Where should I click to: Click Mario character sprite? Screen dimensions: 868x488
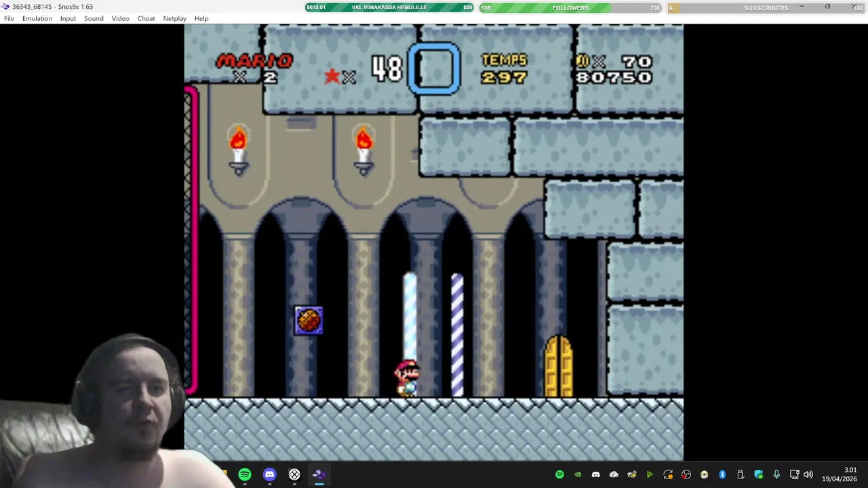coord(407,378)
